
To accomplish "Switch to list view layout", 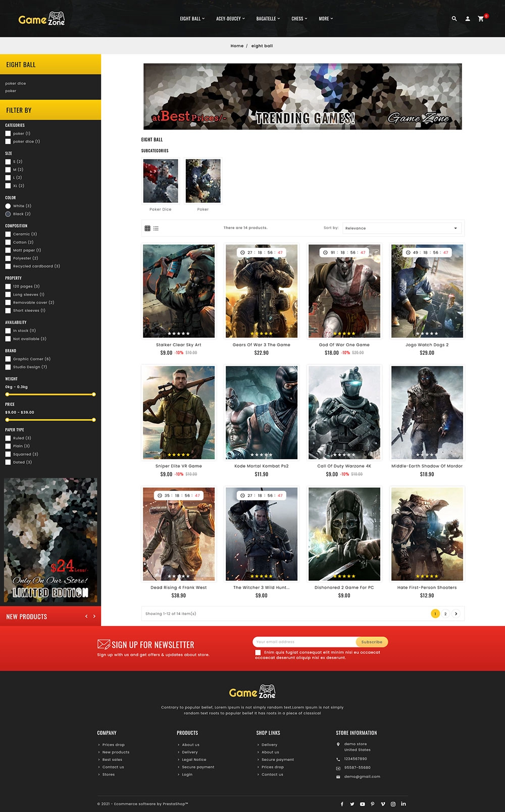I will coord(156,228).
